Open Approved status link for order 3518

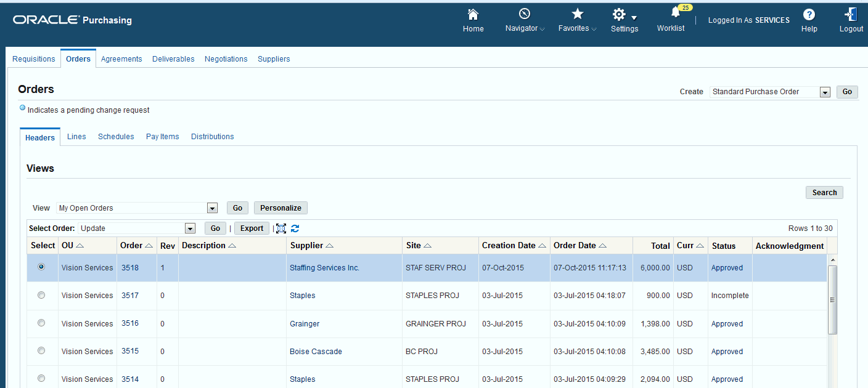coord(727,268)
